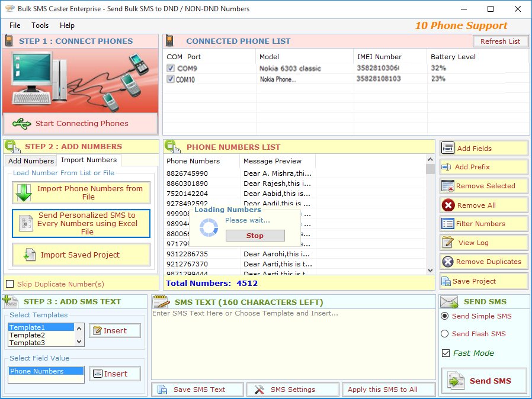Click the Step 1 phone header icon

pyautogui.click(x=9, y=41)
